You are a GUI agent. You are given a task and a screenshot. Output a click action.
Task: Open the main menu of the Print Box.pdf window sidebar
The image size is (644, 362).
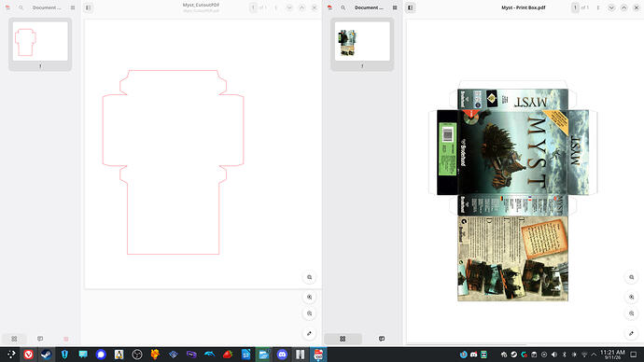pyautogui.click(x=395, y=7)
